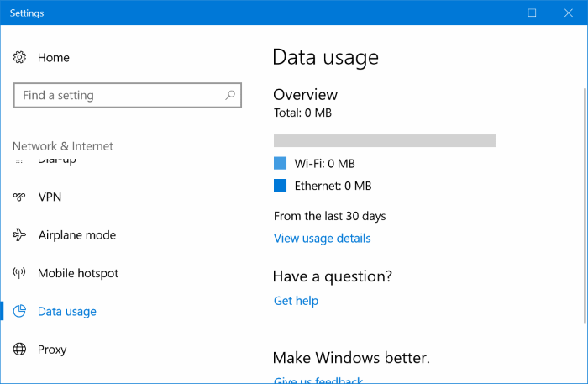Go to Airplane mode settings
This screenshot has height=384, width=588.
coord(77,235)
